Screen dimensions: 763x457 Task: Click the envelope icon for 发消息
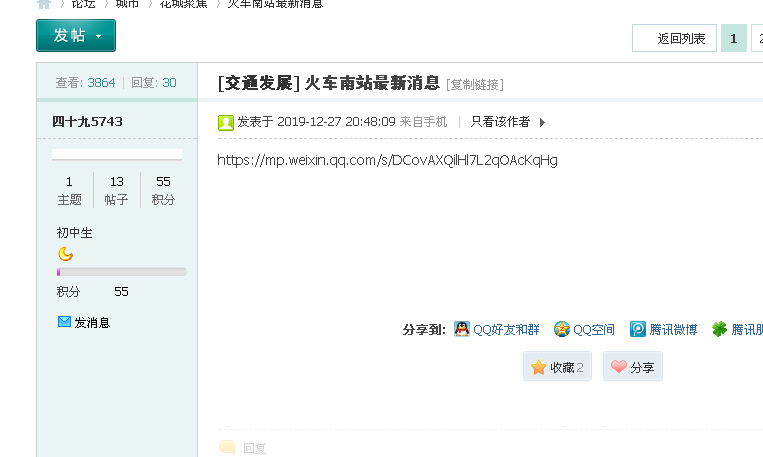pos(65,322)
